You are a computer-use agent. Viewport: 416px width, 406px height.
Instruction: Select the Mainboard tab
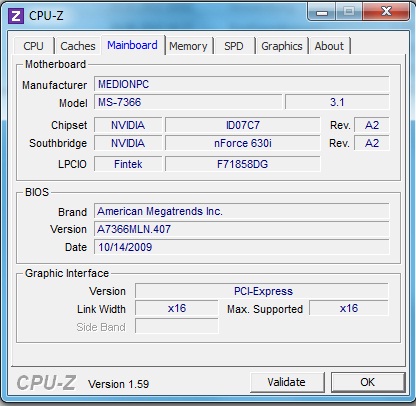133,45
